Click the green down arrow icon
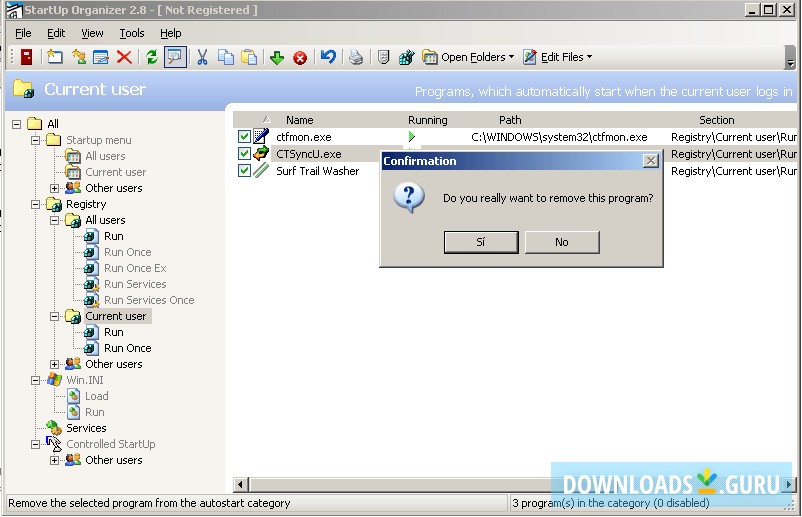The image size is (802, 517). (277, 57)
